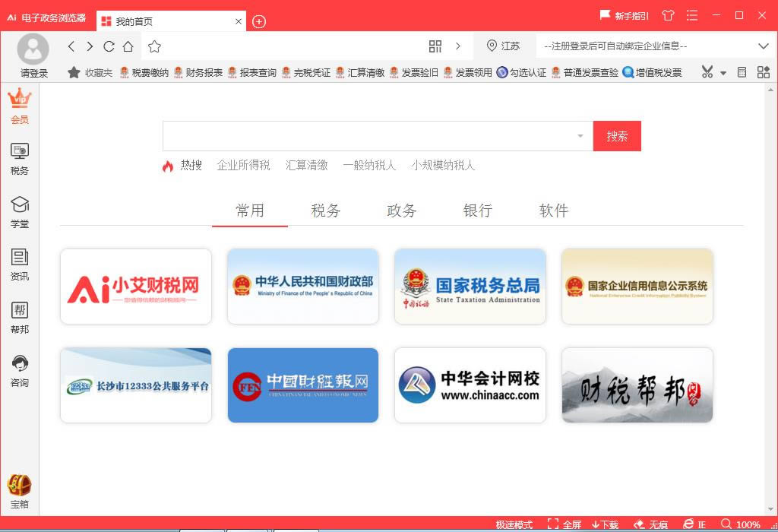
Task: Switch to the 银行 tab
Action: [478, 211]
